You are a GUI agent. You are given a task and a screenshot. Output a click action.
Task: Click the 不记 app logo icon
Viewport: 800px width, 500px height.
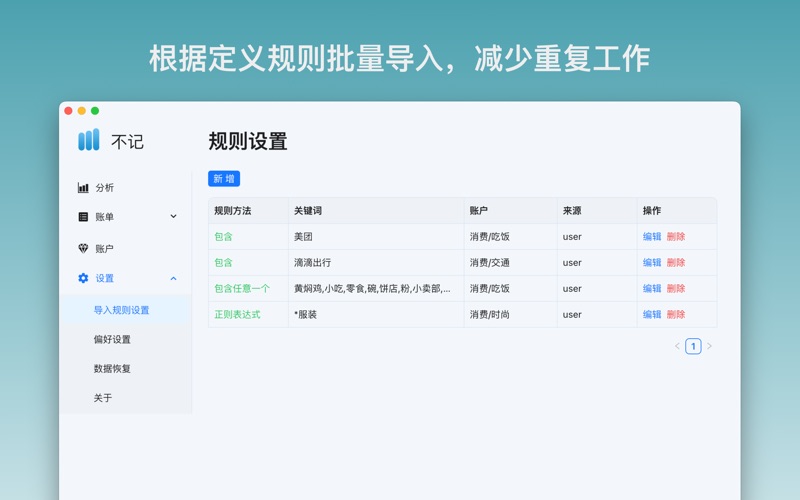pyautogui.click(x=89, y=141)
